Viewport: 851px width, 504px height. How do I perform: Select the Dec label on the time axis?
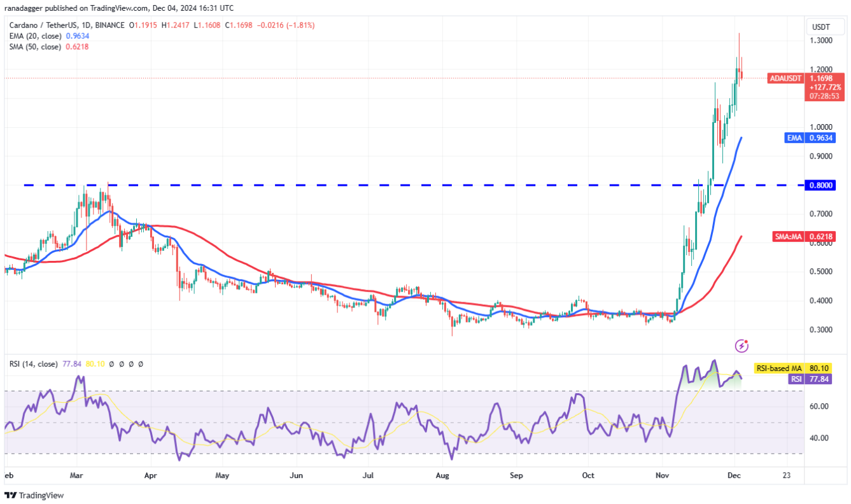tap(735, 475)
